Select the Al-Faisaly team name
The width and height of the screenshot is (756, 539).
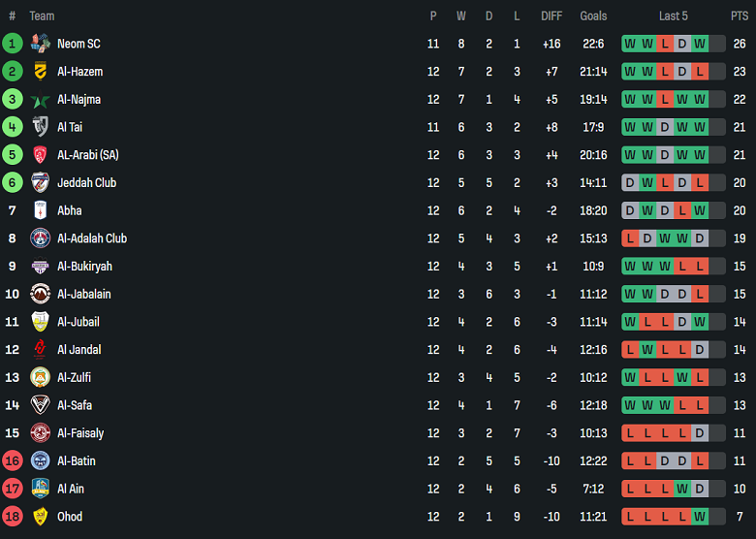click(x=80, y=433)
